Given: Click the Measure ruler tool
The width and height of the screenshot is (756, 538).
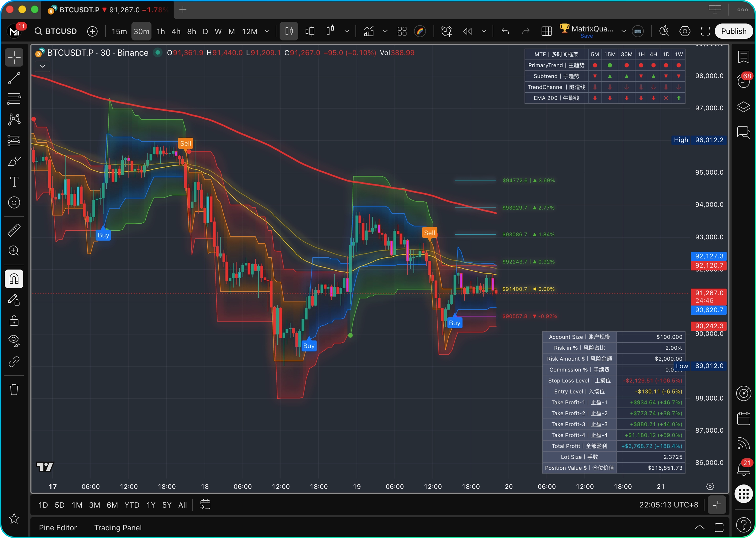Looking at the screenshot, I should click(14, 230).
